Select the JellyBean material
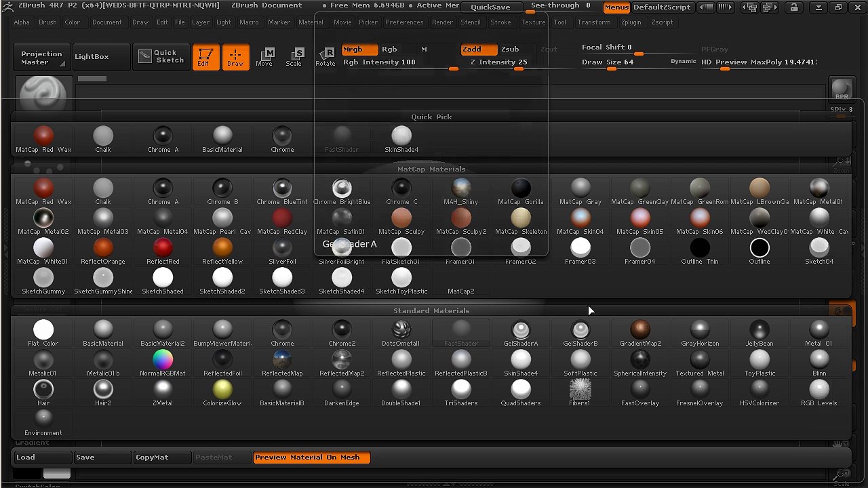 (x=759, y=333)
